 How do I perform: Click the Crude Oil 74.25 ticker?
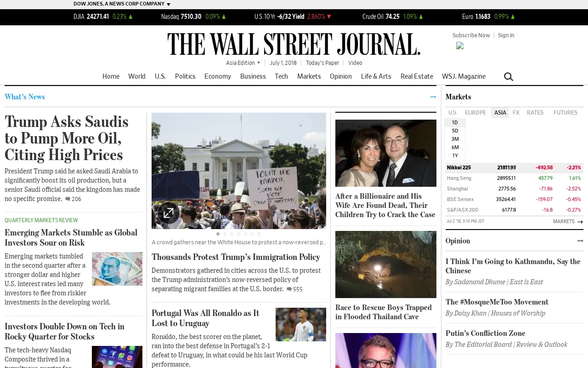click(393, 17)
